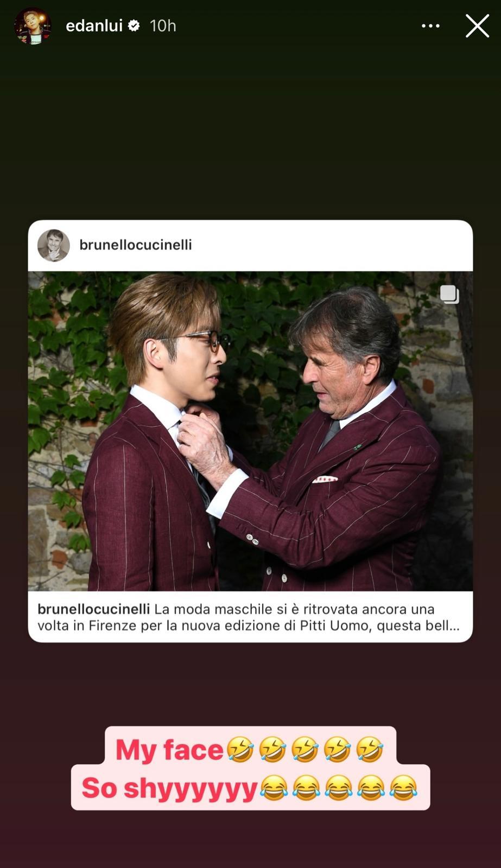
Task: Open edanlui's round profile picture
Action: click(33, 26)
